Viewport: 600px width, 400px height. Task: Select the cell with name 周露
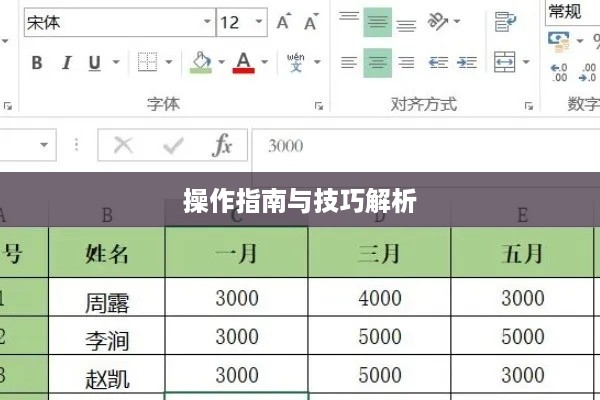tap(107, 297)
